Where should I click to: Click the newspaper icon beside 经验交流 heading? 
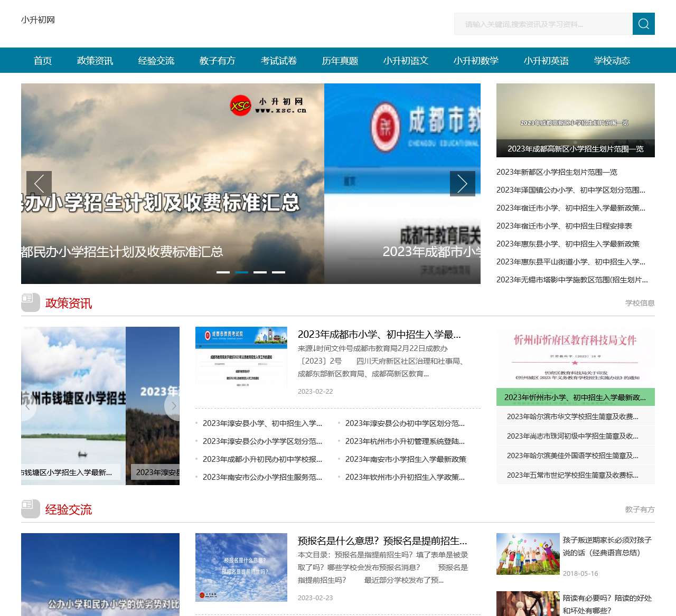coord(30,508)
